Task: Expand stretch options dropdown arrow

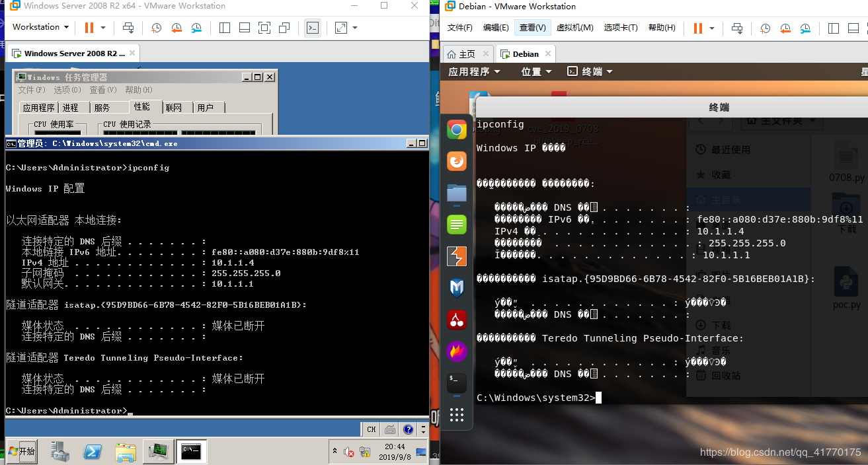Action: 355,28
